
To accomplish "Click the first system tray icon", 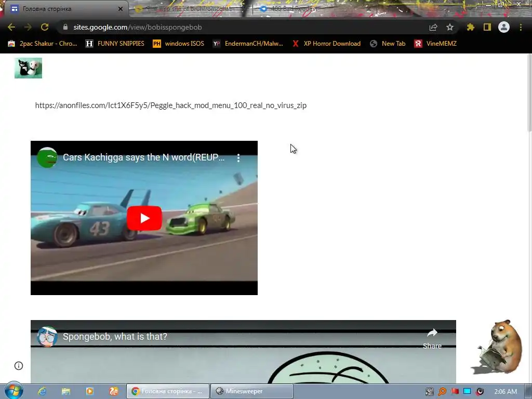I will pos(430,392).
